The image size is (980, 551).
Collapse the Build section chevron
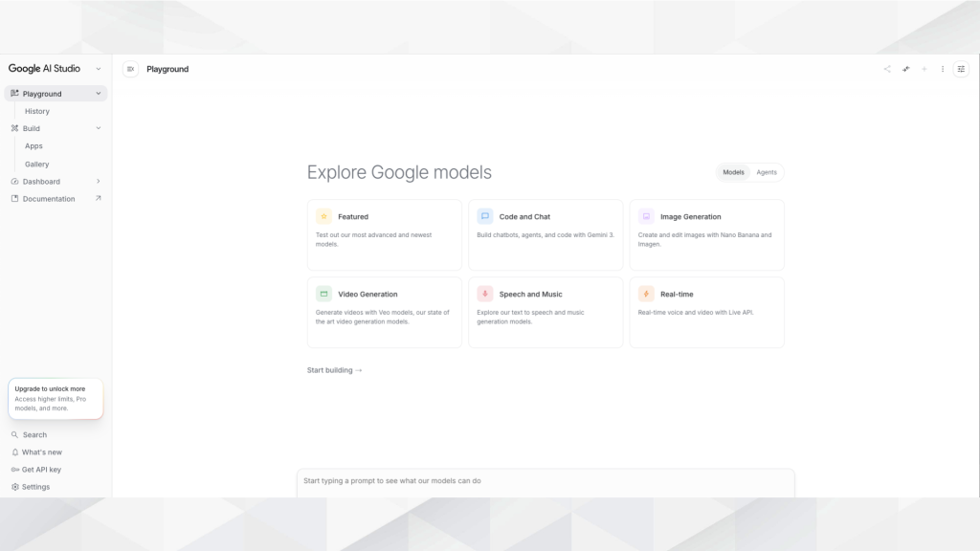pos(99,128)
